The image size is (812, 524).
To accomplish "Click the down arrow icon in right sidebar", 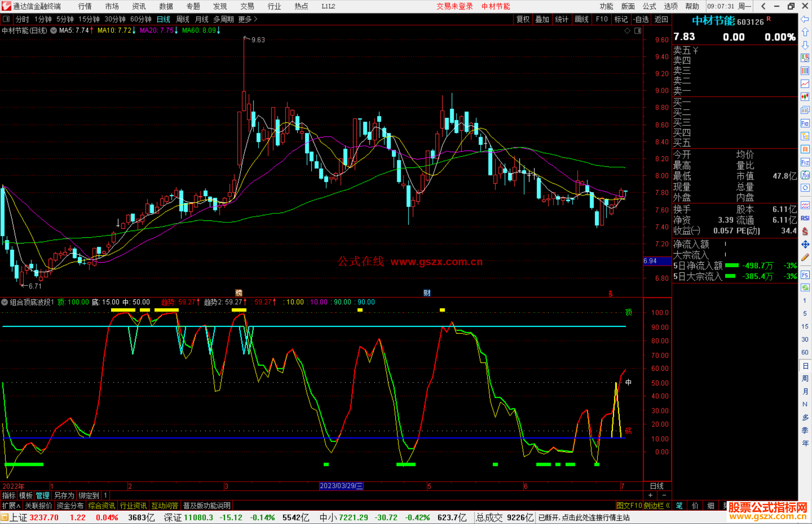I will pos(805,45).
